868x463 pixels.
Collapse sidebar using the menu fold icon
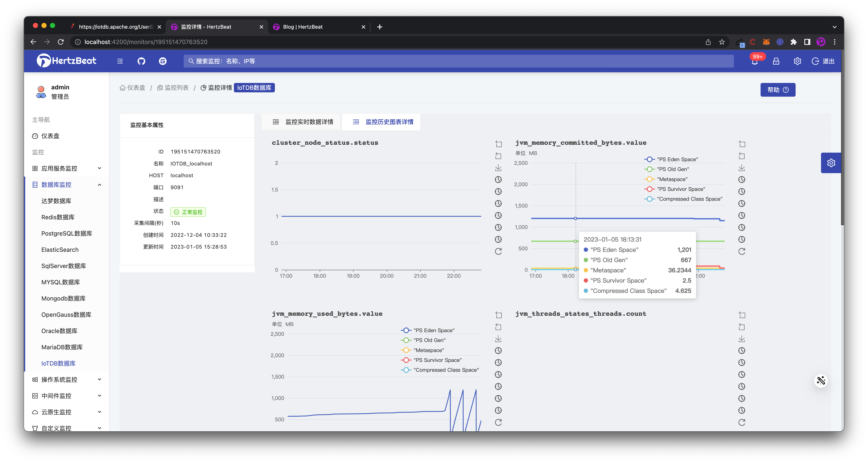pyautogui.click(x=120, y=61)
